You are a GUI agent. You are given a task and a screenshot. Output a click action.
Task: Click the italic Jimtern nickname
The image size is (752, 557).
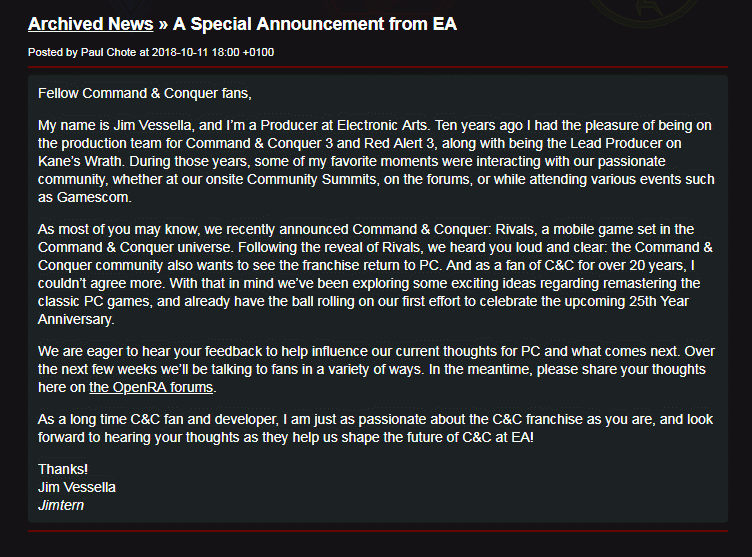(x=59, y=505)
